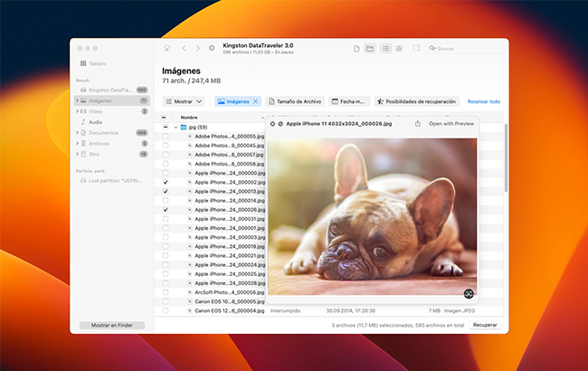Open the Mostrar dropdown

184,101
